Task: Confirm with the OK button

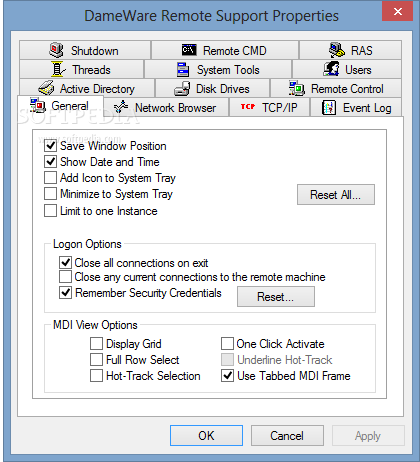Action: (206, 435)
